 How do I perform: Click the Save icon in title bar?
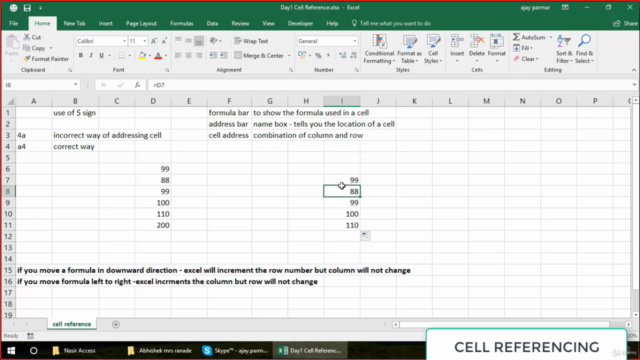(27, 8)
